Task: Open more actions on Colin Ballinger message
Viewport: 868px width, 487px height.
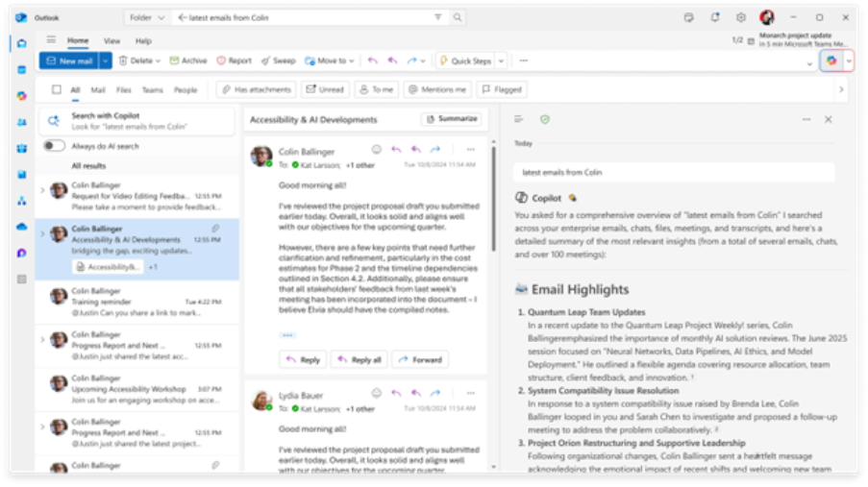Action: pyautogui.click(x=471, y=150)
